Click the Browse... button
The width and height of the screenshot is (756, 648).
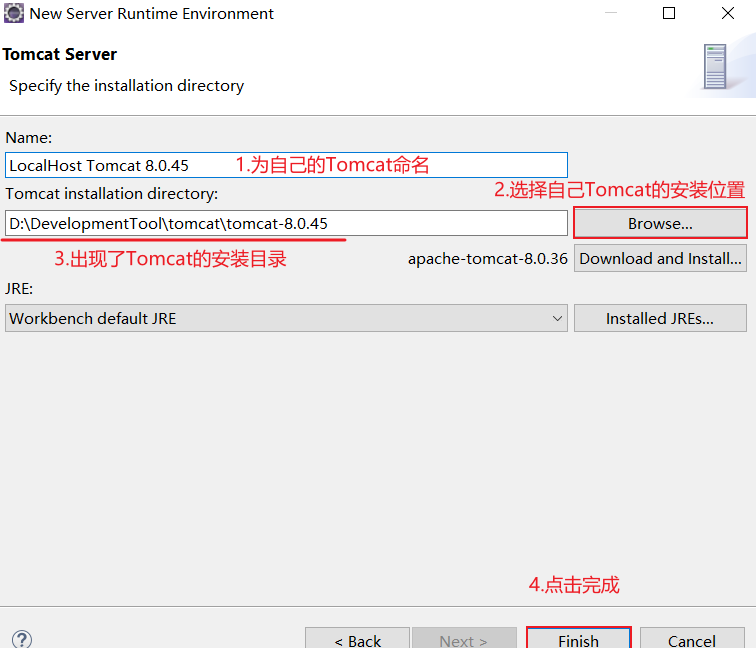660,223
